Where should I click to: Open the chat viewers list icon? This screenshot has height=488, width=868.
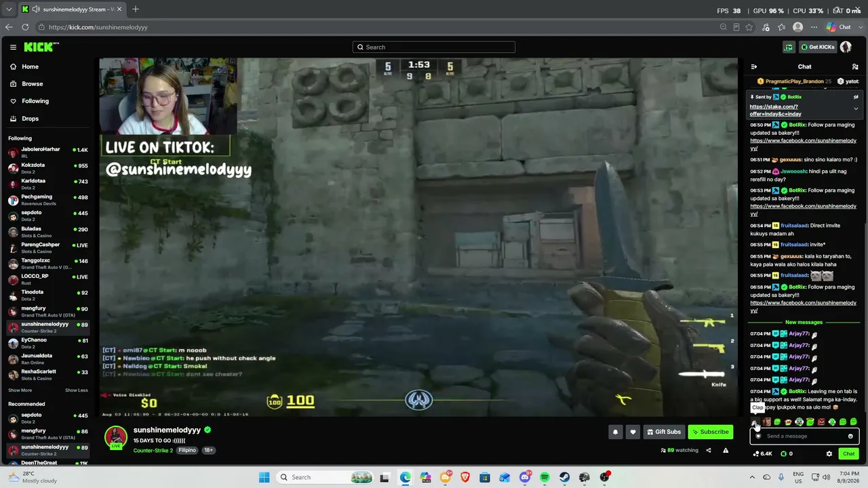(x=855, y=66)
